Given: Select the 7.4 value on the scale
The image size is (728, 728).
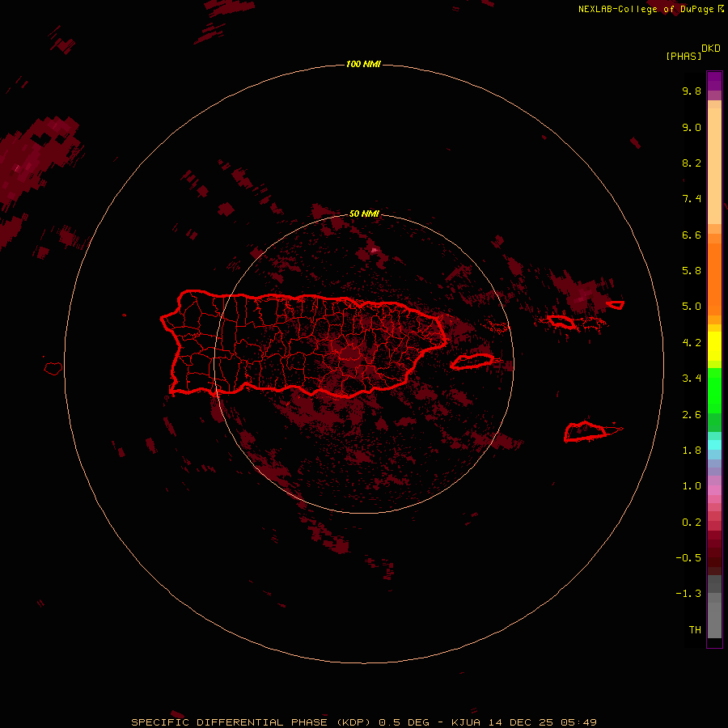Looking at the screenshot, I should pos(692,199).
